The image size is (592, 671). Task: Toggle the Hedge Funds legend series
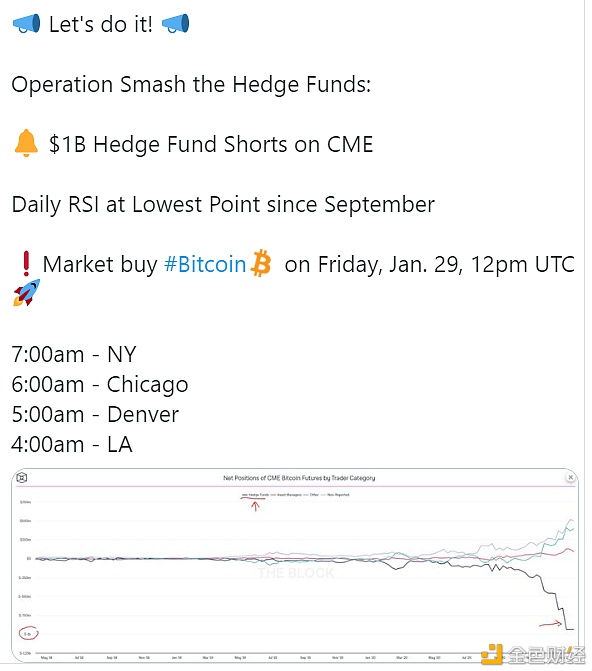(256, 495)
